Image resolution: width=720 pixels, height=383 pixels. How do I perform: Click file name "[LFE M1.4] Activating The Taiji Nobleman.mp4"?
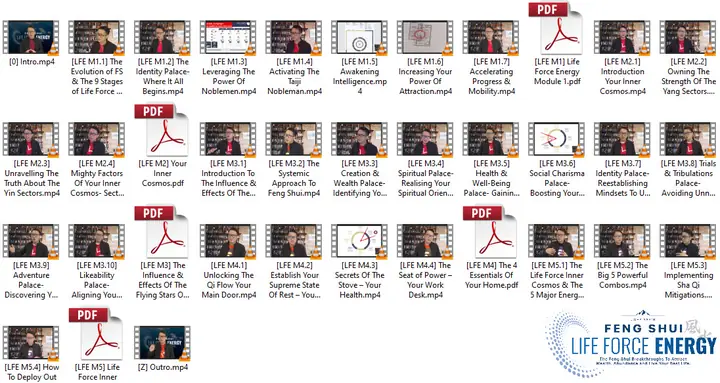click(294, 76)
